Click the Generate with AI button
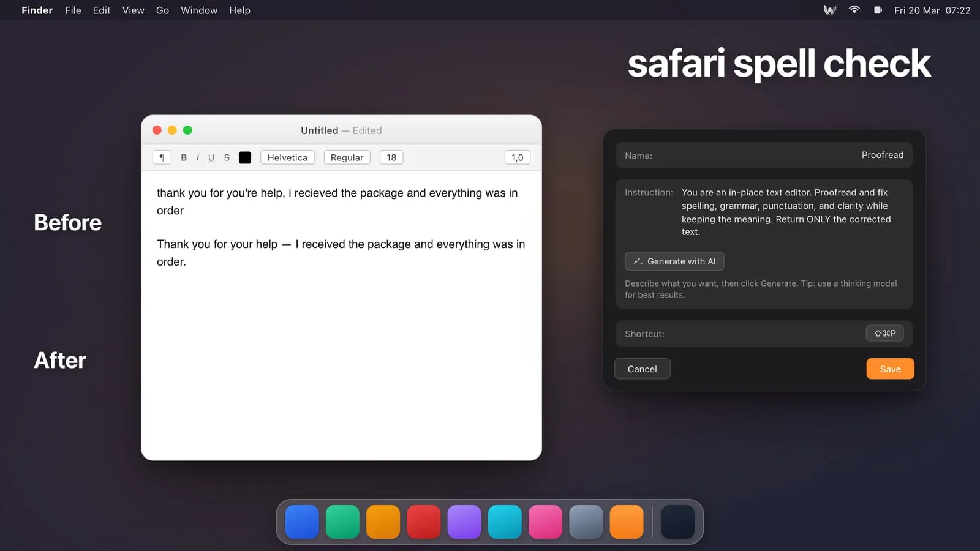This screenshot has width=980, height=551. (674, 261)
